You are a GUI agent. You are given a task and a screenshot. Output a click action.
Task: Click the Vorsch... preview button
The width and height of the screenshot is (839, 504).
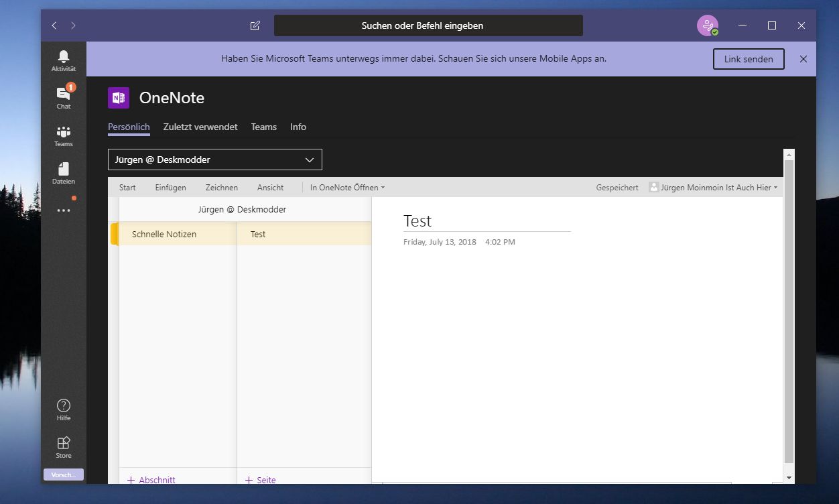[64, 475]
